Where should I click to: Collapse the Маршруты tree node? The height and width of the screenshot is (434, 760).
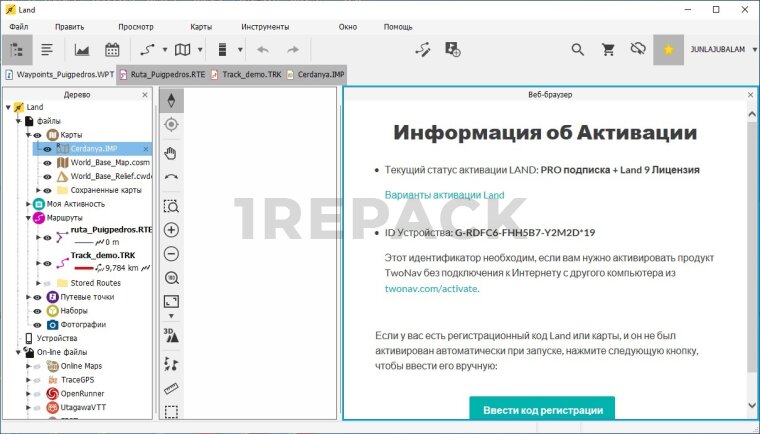19,217
